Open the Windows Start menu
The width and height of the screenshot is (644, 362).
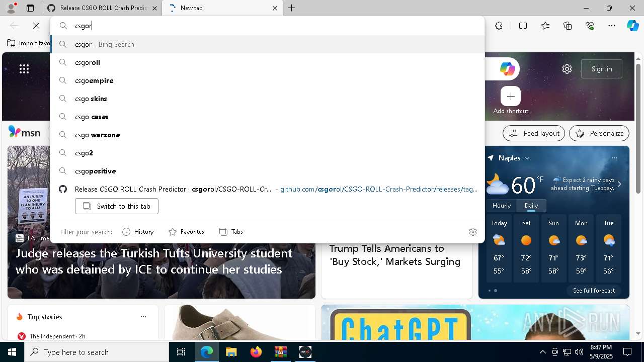click(x=12, y=352)
